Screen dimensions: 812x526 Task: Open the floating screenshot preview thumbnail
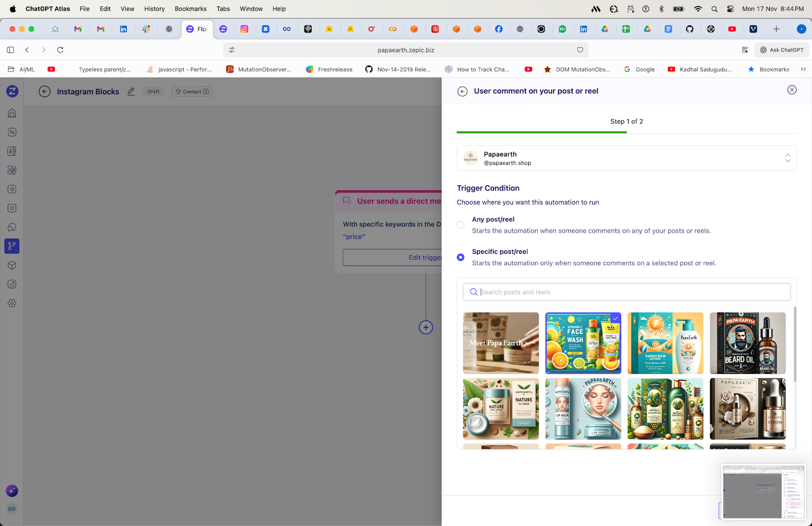(764, 491)
